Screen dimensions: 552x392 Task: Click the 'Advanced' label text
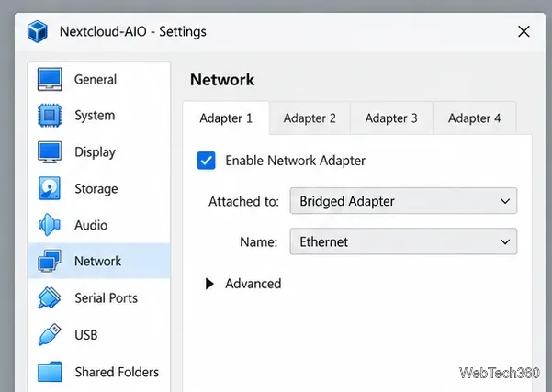click(x=253, y=284)
